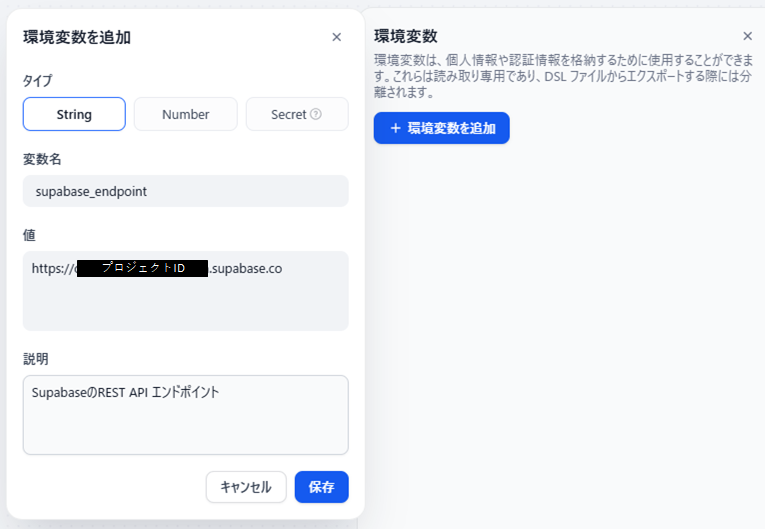Click the redacted プロジェクトID block in the URL
The width and height of the screenshot is (765, 529).
coord(142,268)
